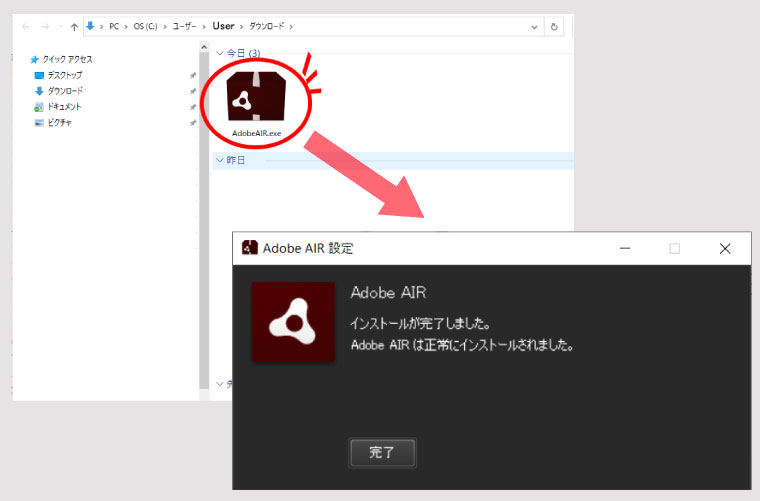Go back with the back arrow

(x=26, y=27)
